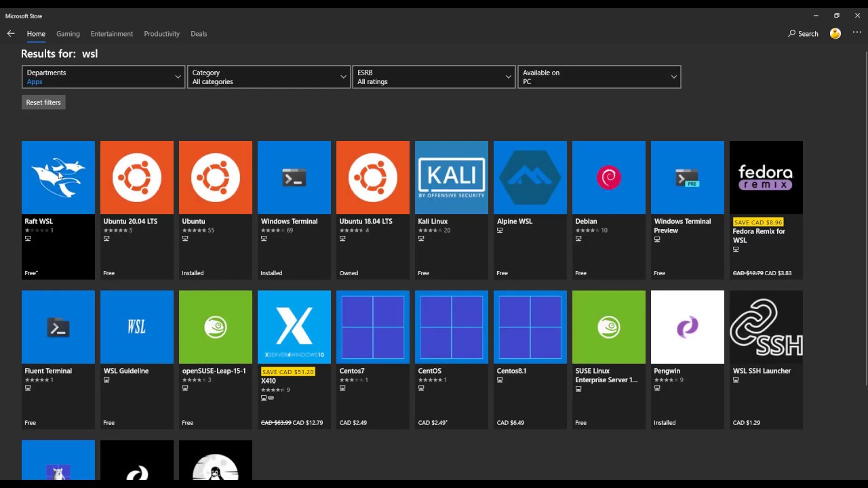Open the See more ellipsis menu

(x=857, y=33)
